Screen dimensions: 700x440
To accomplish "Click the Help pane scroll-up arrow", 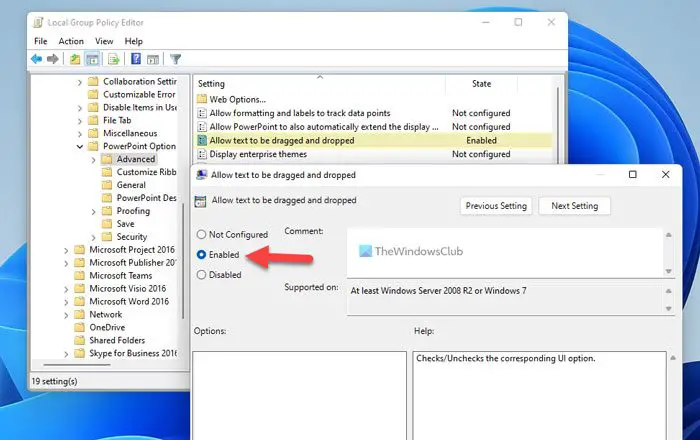I will 672,358.
